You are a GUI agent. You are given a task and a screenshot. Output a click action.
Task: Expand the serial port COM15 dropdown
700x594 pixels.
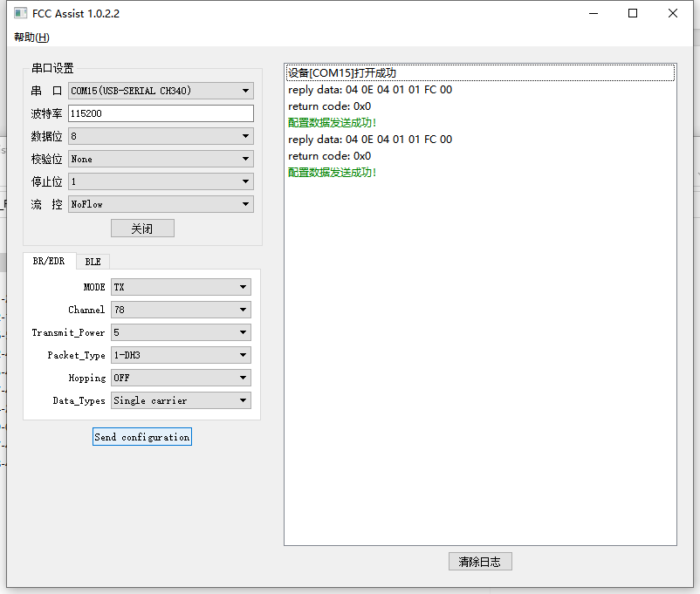click(161, 91)
